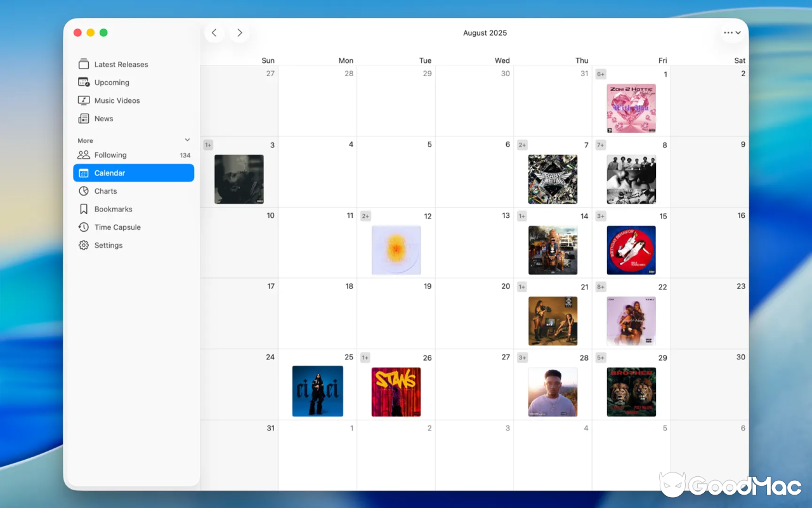Viewport: 812px width, 508px height.
Task: Select Latest Releases label in sidebar
Action: 121,64
